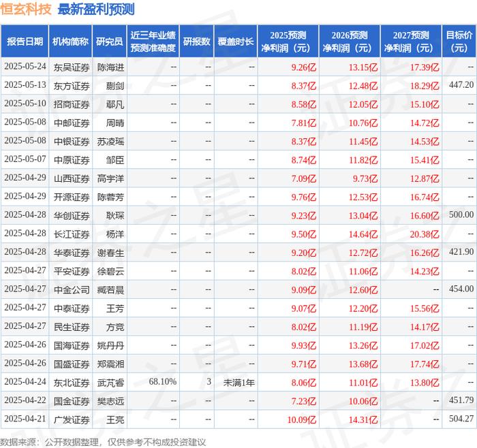Select institution 开源证券

[72, 197]
